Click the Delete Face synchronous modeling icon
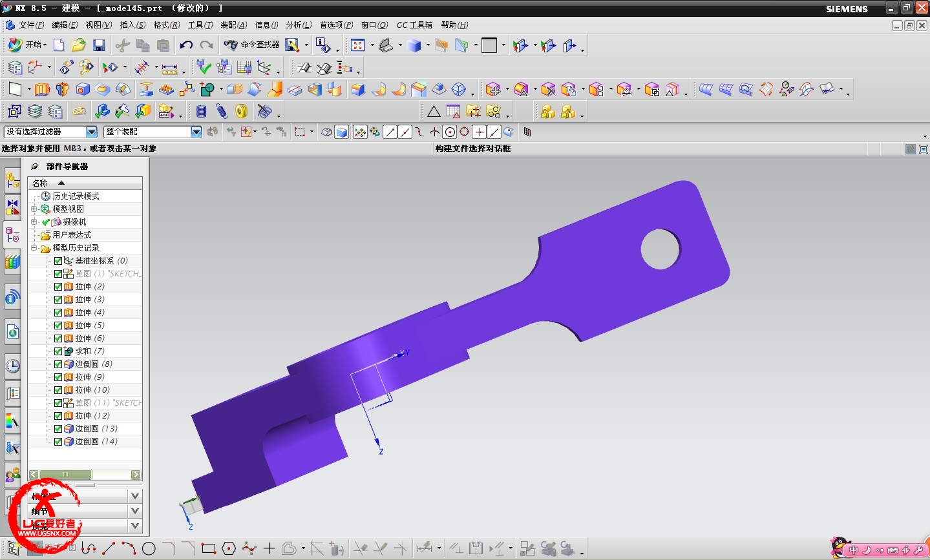This screenshot has height=560, width=930. (x=548, y=89)
